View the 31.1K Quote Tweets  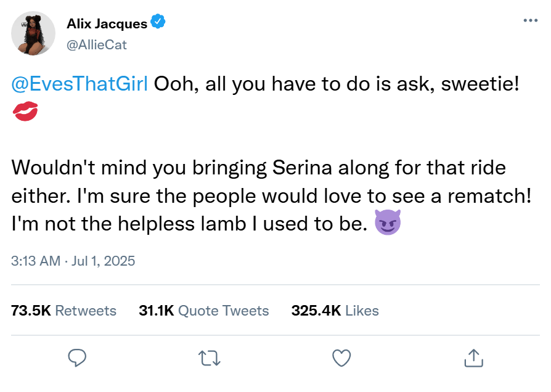pyautogui.click(x=204, y=310)
